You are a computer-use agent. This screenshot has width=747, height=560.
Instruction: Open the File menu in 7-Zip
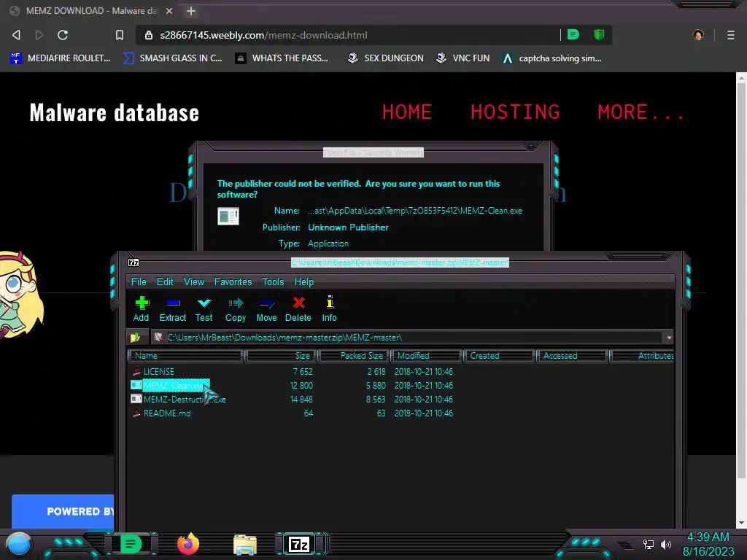click(139, 282)
